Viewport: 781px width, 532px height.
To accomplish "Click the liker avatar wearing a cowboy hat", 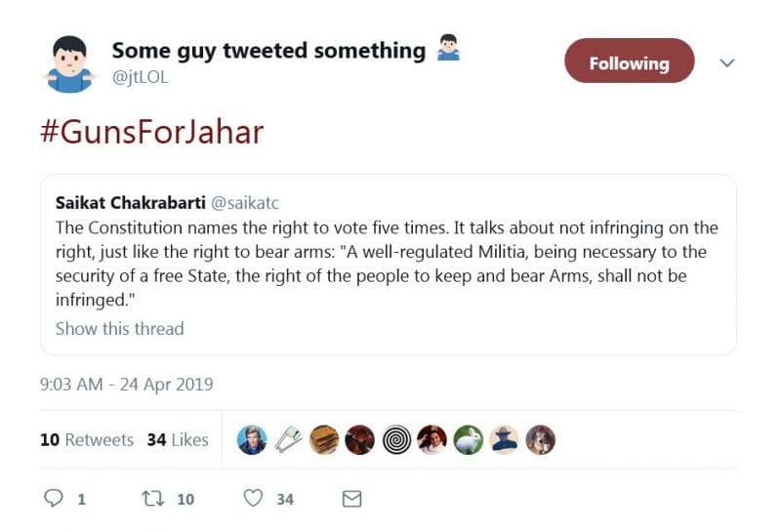I will [x=504, y=440].
